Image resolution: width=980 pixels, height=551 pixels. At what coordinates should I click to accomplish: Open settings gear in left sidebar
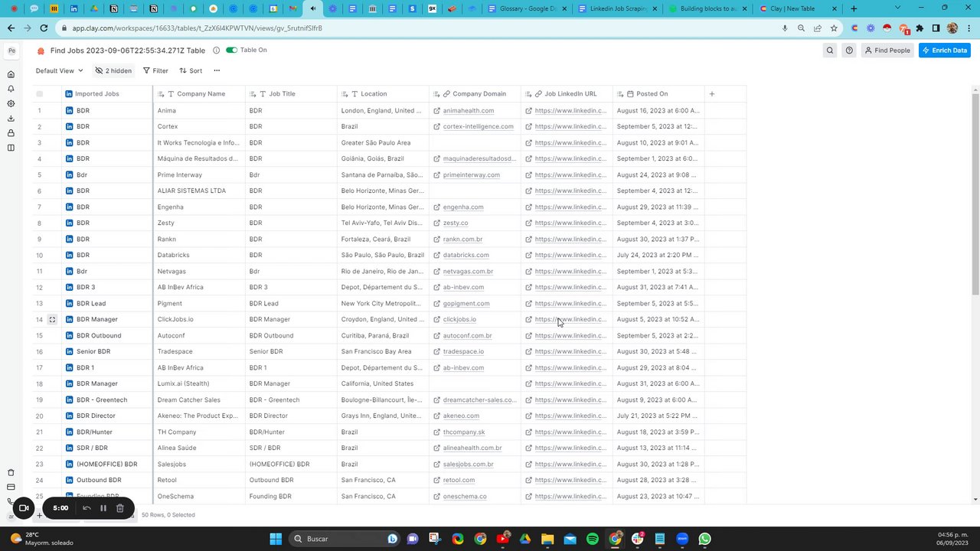11,103
